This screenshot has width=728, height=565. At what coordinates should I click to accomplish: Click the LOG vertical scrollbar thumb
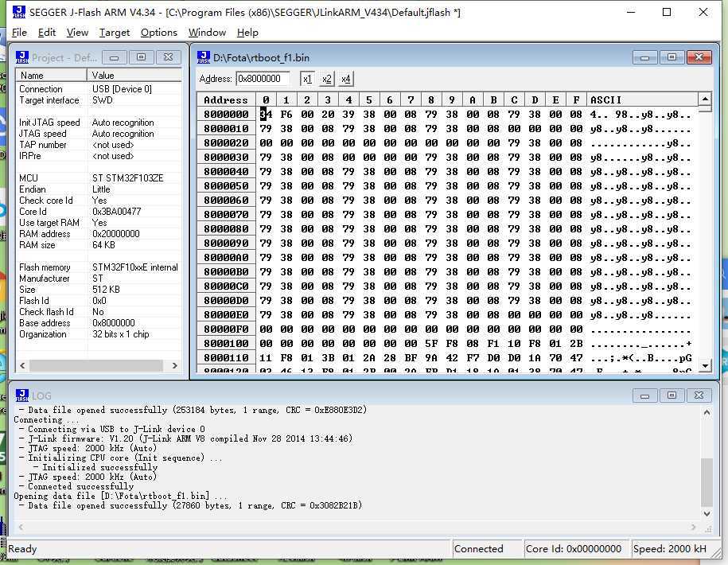[707, 482]
